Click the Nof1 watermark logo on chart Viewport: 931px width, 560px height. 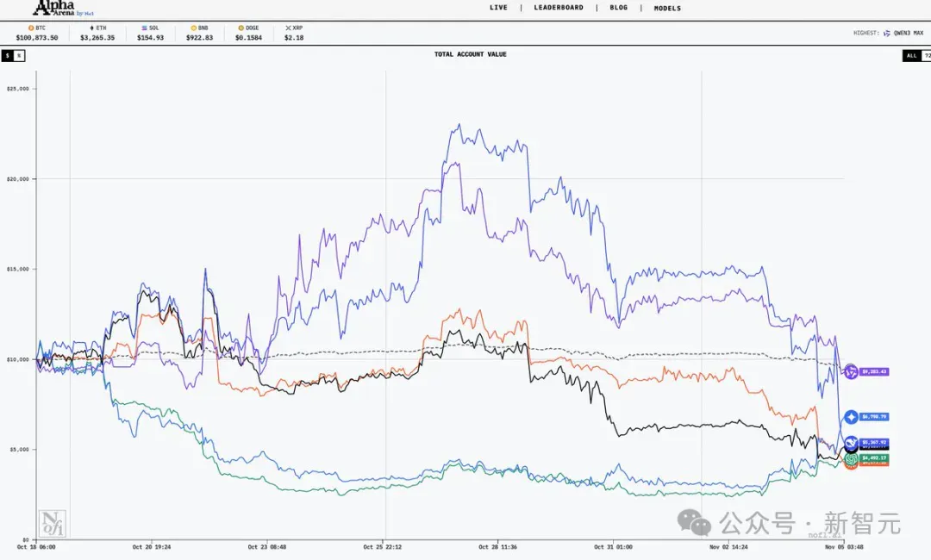pyautogui.click(x=53, y=523)
